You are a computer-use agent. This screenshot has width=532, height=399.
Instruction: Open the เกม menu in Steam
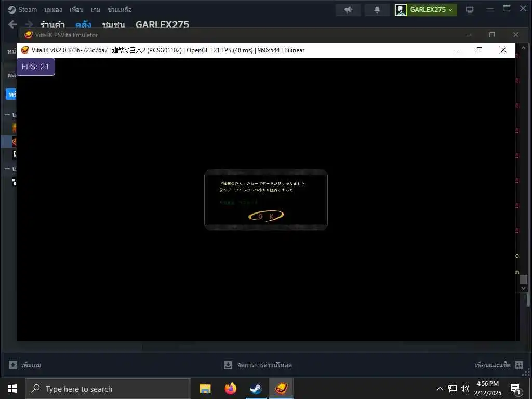click(96, 10)
